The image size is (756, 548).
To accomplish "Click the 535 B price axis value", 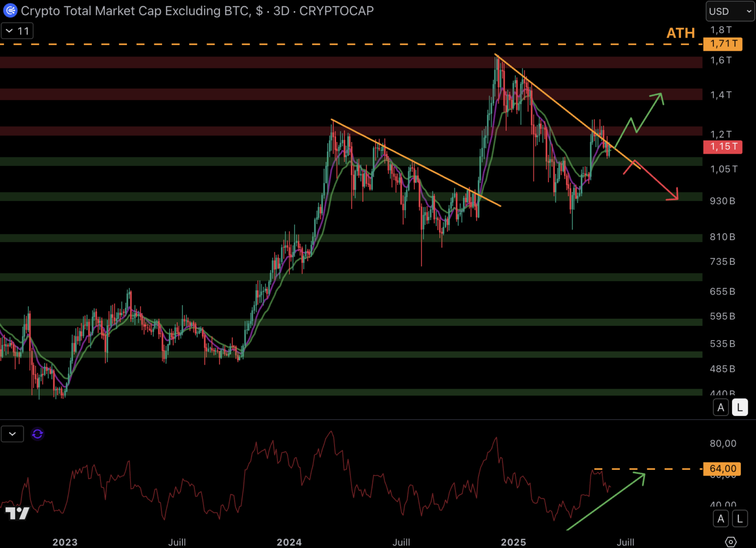I will click(x=722, y=344).
